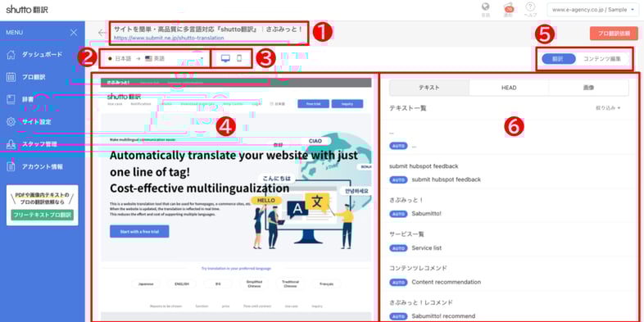
Task: Click AUTO badge beside Content recommendation
Action: point(398,282)
